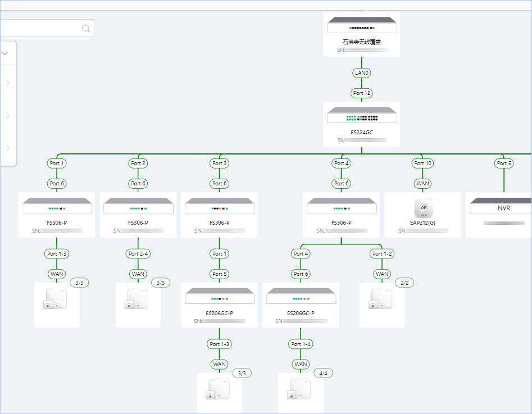This screenshot has width=532, height=414.
Task: Click the Port 3 label under ES224GC
Action: pos(220,163)
